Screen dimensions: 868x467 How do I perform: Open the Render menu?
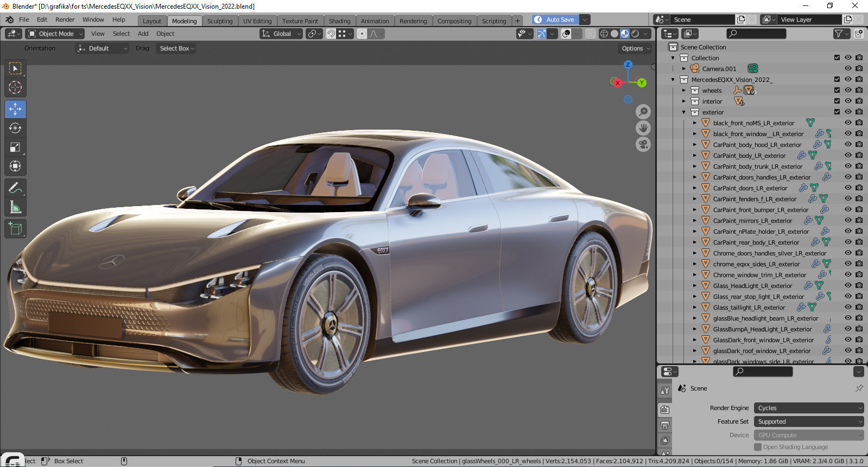pyautogui.click(x=65, y=20)
